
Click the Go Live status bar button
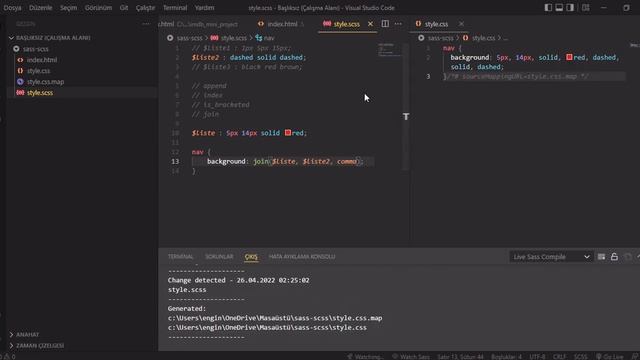[x=610, y=356]
